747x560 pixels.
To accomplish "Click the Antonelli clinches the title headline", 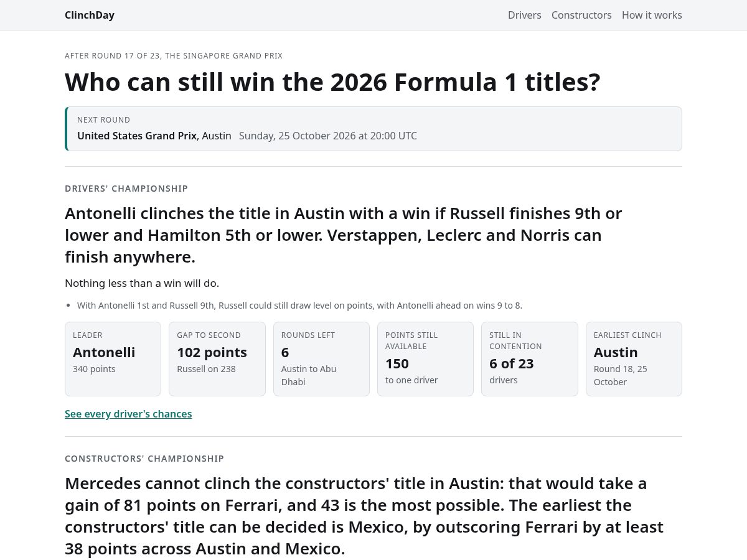I will pos(344,235).
